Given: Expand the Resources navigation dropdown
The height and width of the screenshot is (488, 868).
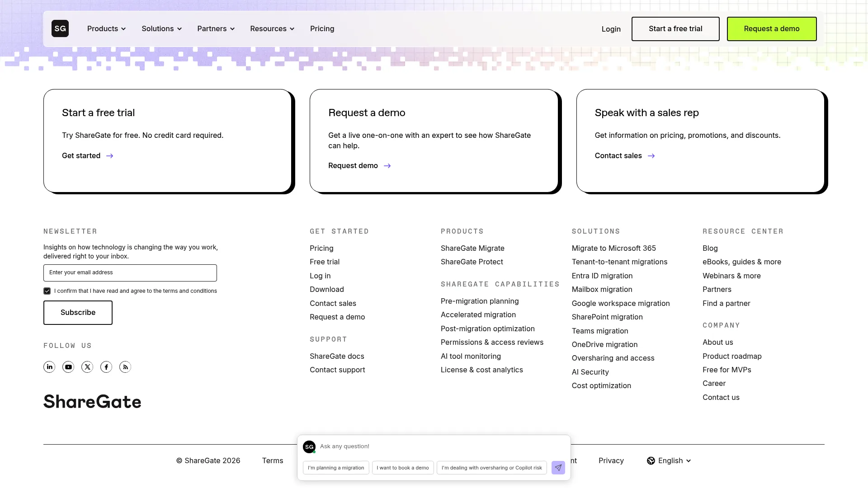Looking at the screenshot, I should pos(273,28).
